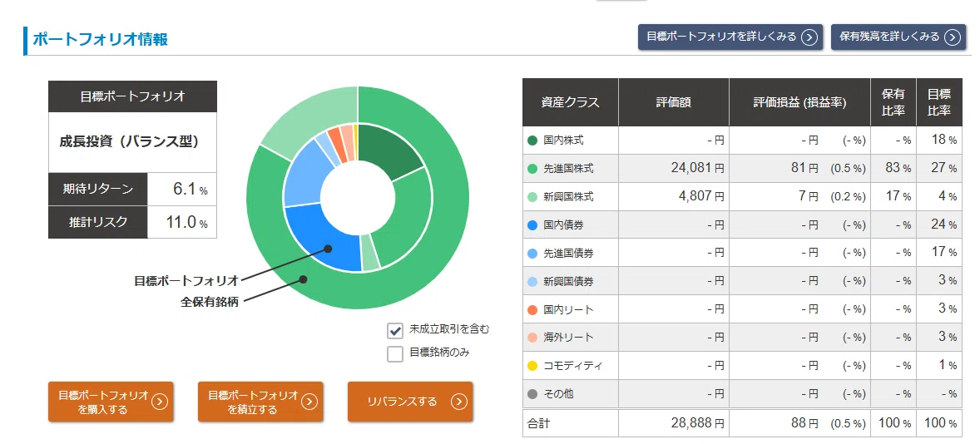Viewport: 980px width, 444px height.
Task: Click 国内債券 blue legend dot
Action: [x=532, y=224]
